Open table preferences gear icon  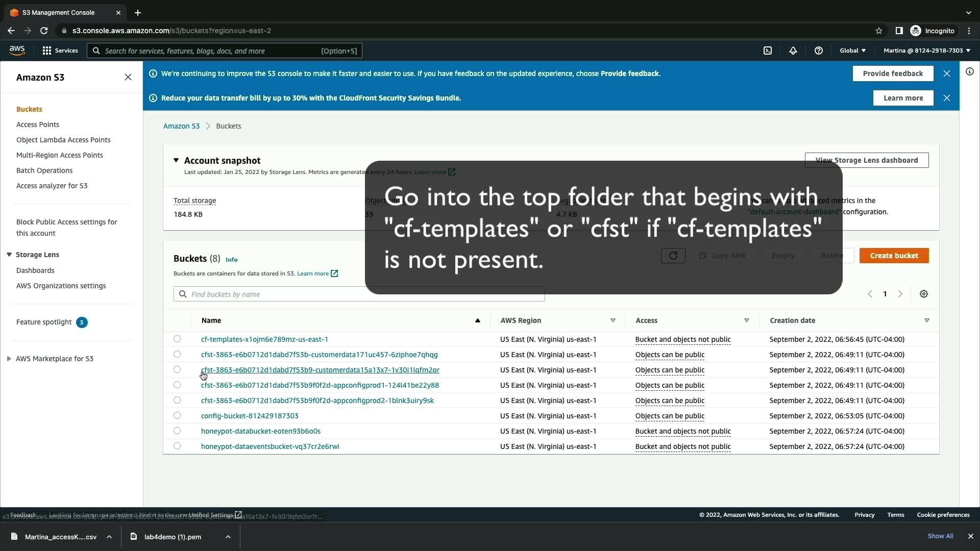point(923,294)
